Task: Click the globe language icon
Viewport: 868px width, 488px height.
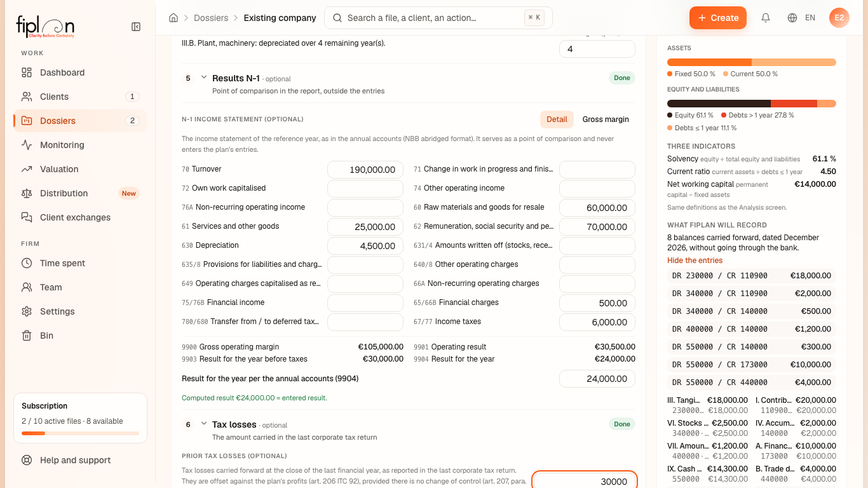Action: (x=792, y=18)
